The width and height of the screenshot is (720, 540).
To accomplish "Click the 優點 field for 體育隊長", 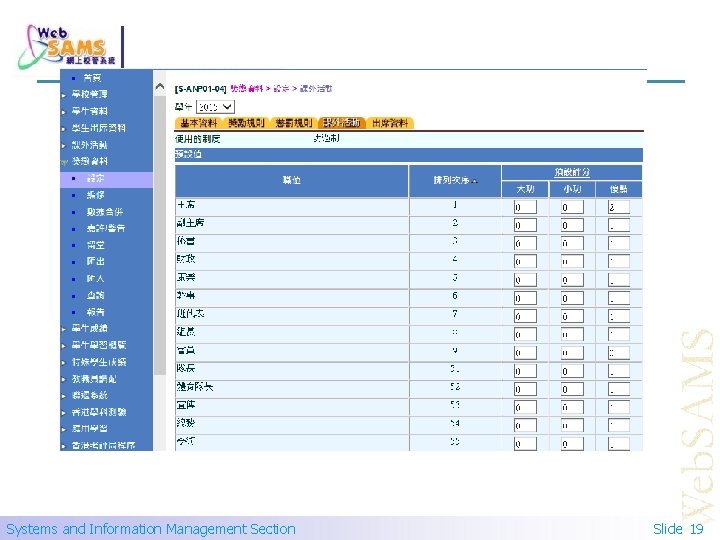I will click(619, 389).
